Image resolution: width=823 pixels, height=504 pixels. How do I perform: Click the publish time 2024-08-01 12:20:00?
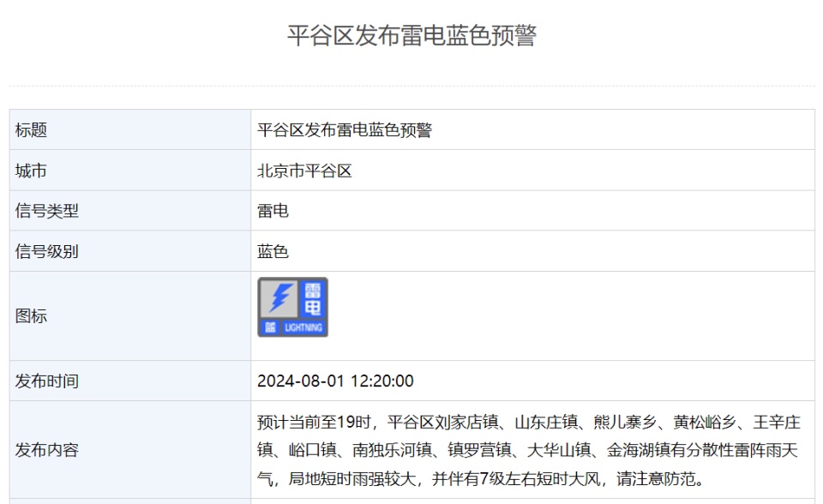(335, 381)
